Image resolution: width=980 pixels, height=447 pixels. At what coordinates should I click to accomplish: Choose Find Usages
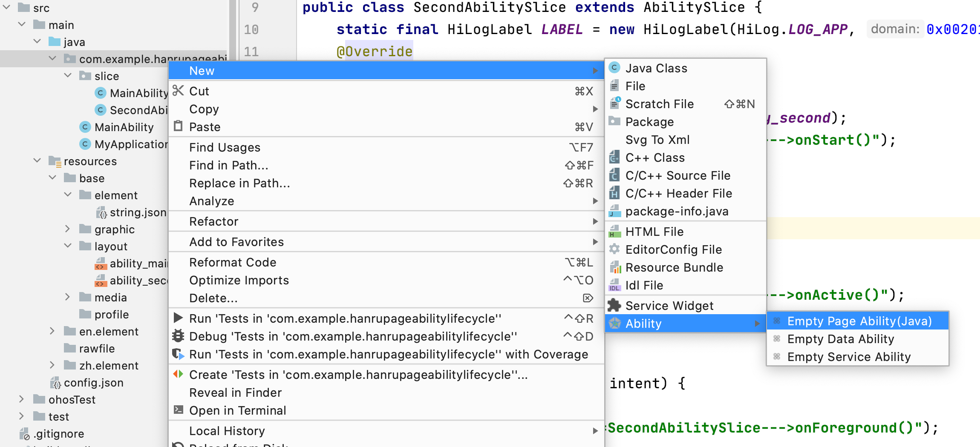[x=386, y=147]
